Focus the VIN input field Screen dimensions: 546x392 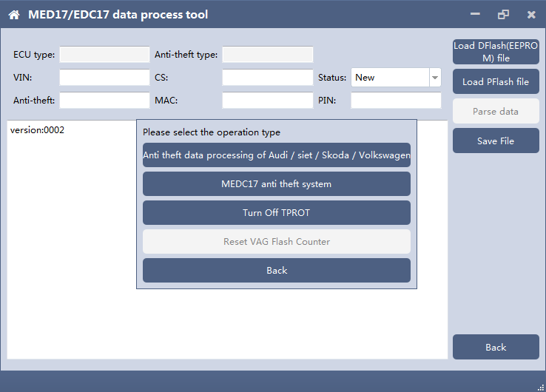coord(104,77)
